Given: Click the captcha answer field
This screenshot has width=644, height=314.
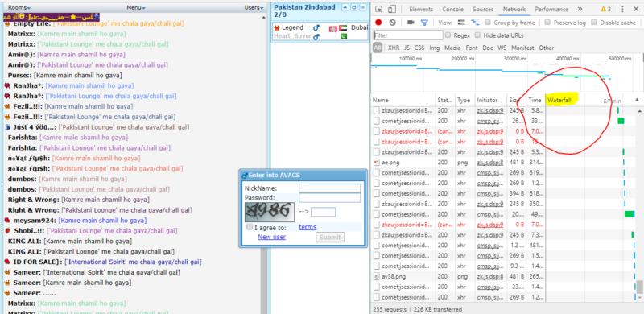Looking at the screenshot, I should 323,212.
